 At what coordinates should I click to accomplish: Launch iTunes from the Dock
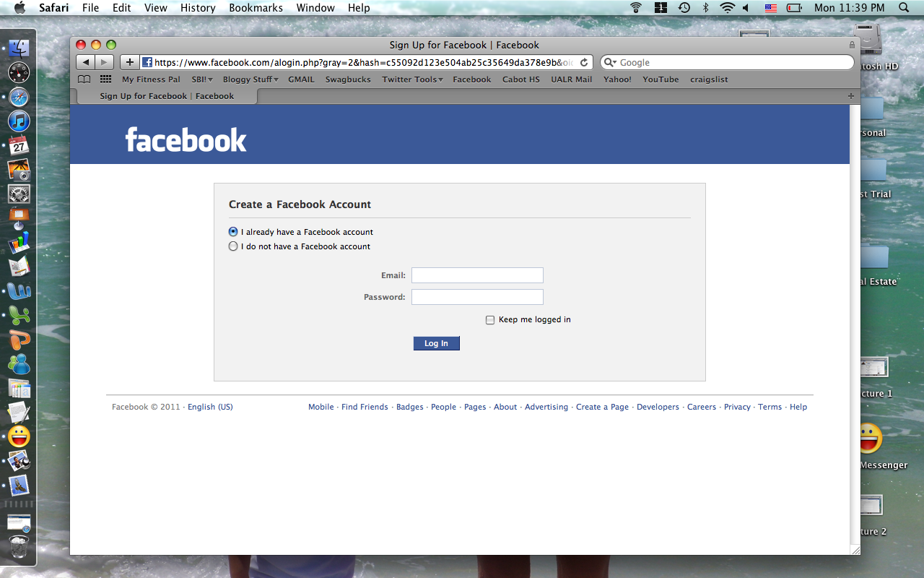pos(19,121)
